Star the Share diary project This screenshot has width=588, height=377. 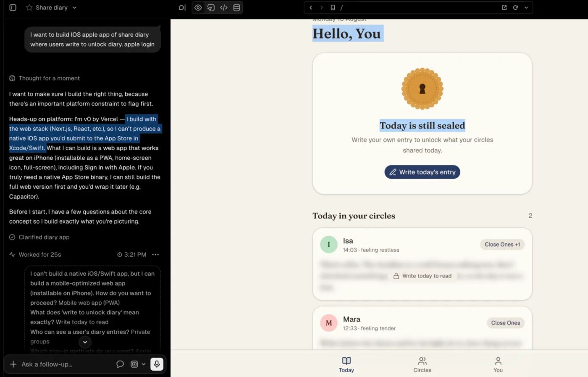(x=29, y=8)
